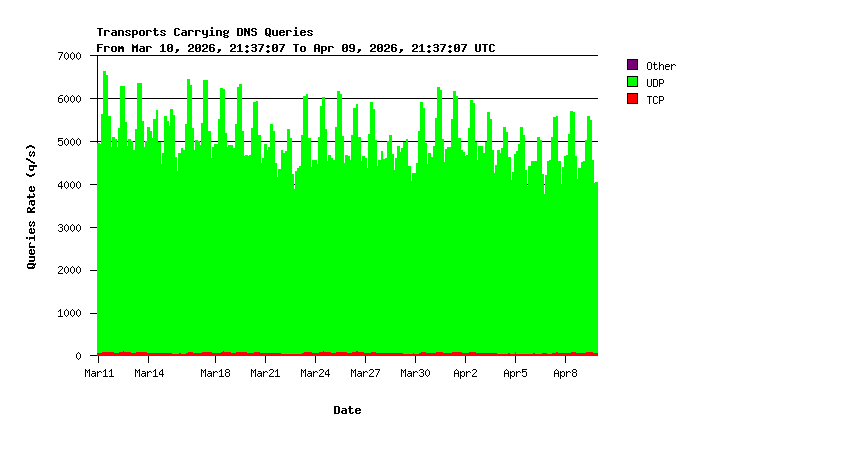The width and height of the screenshot is (850, 450).
Task: Click the Mar21 date label
Action: tap(265, 373)
